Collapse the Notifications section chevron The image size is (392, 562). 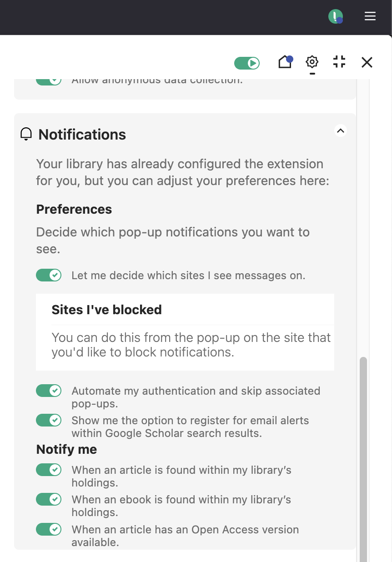341,131
